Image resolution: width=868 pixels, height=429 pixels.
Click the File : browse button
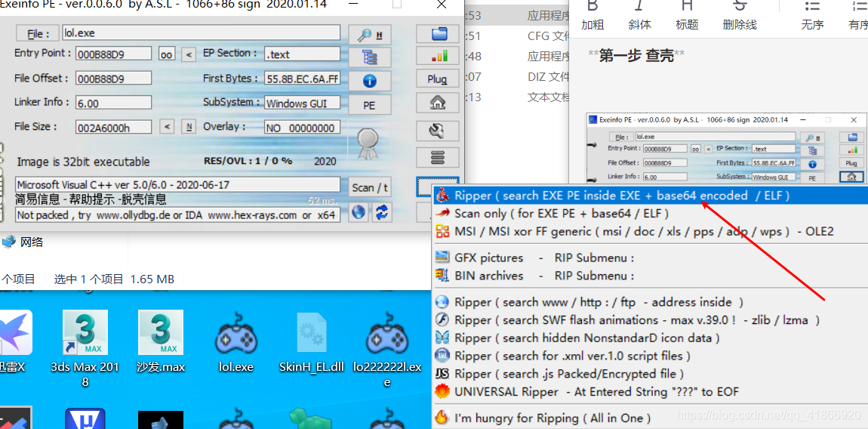(36, 34)
